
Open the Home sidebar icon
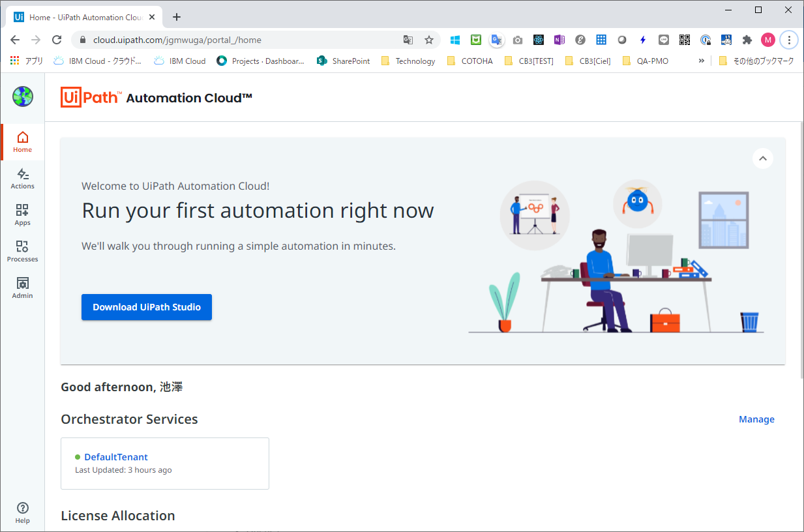[22, 141]
